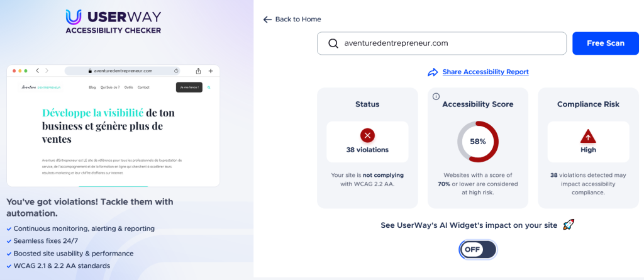Click the rocket emoji icon

point(569,225)
